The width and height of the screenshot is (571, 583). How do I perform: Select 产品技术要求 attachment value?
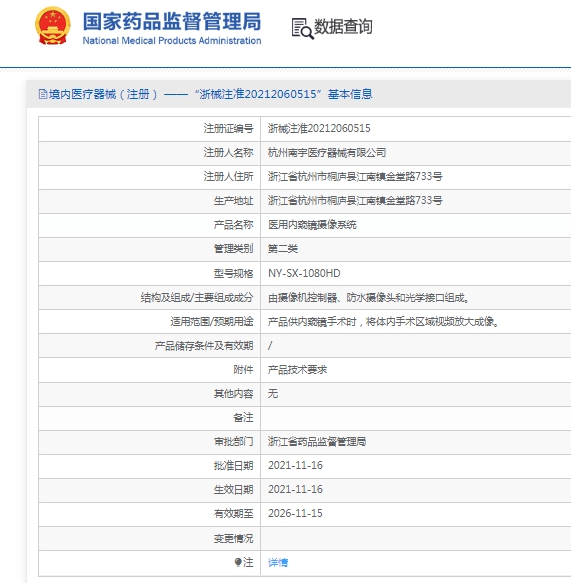point(297,370)
